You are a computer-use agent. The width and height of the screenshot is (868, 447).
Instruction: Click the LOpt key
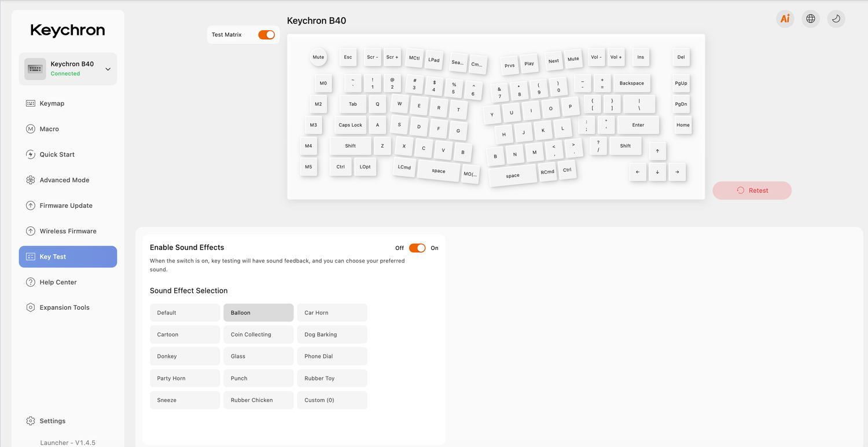point(365,167)
